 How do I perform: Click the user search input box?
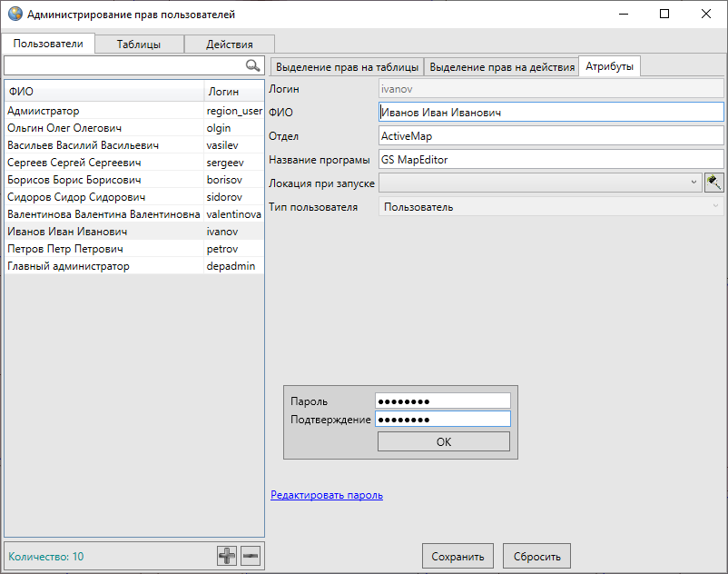(x=123, y=66)
